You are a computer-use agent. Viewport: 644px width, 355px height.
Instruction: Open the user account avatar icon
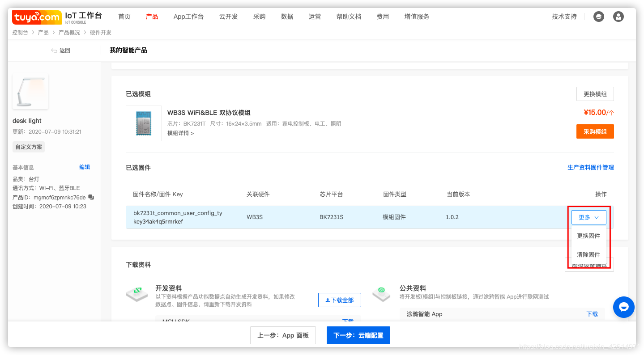(618, 17)
